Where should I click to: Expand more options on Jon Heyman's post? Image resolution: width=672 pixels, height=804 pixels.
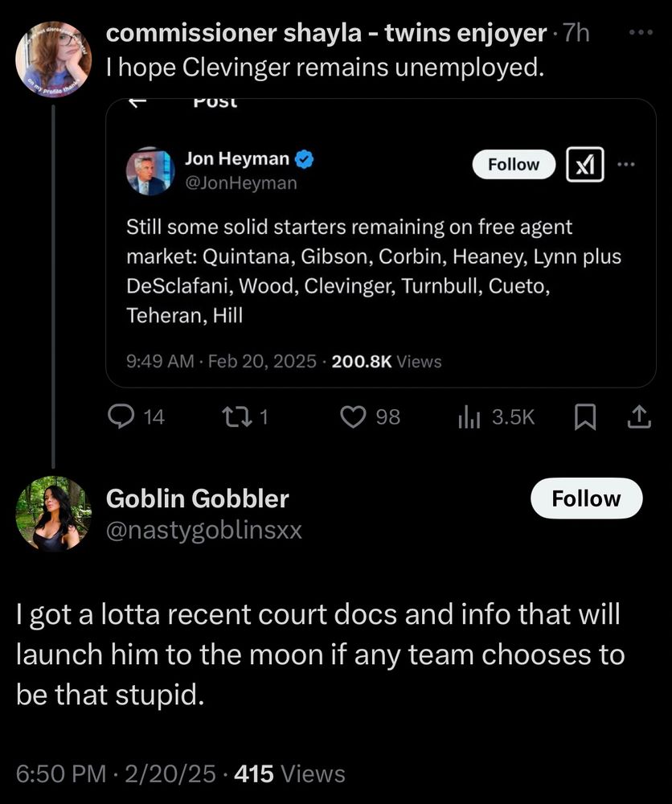(625, 165)
